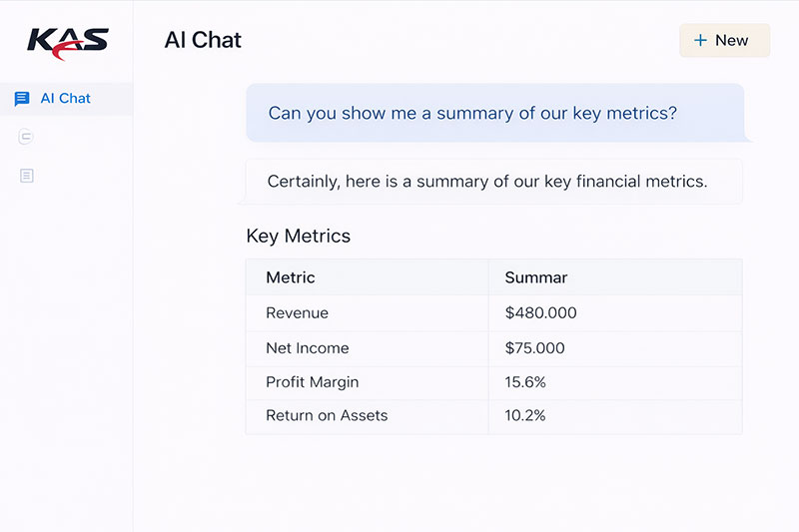799x532 pixels.
Task: Start a New chat
Action: (x=724, y=41)
